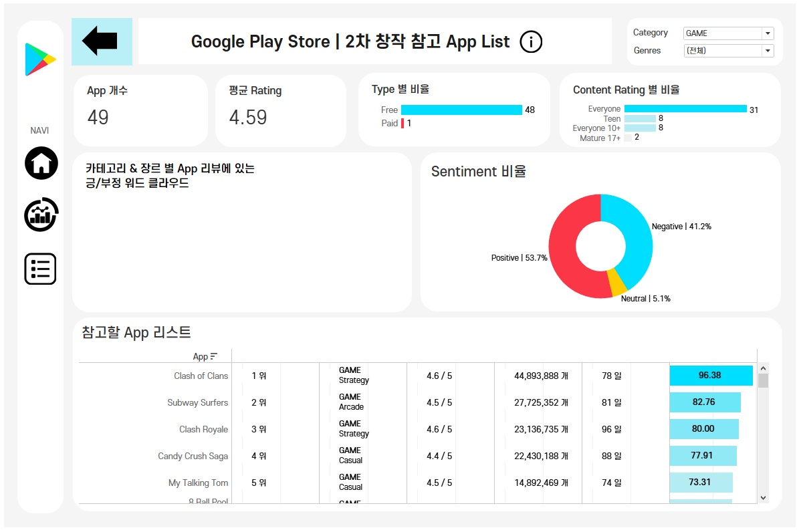Screen dimensions: 799x532
Task: Click the 4.4 / 5 rating cell
Action: [x=439, y=456]
